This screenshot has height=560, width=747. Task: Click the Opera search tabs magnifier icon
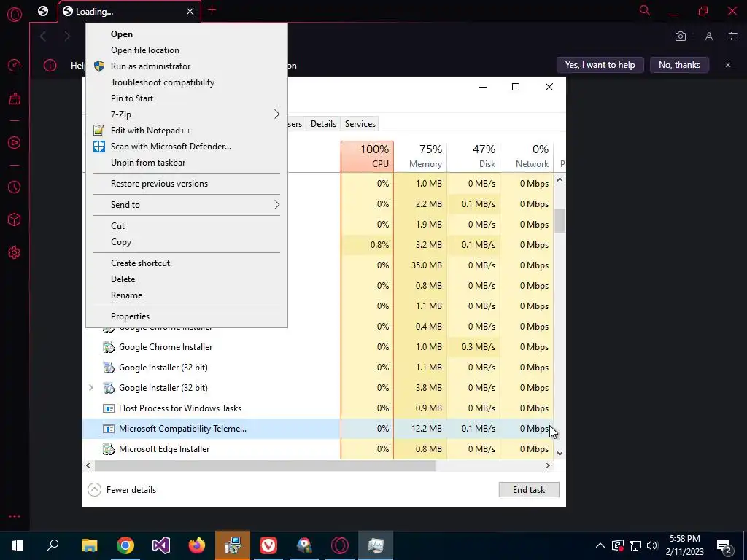645,10
